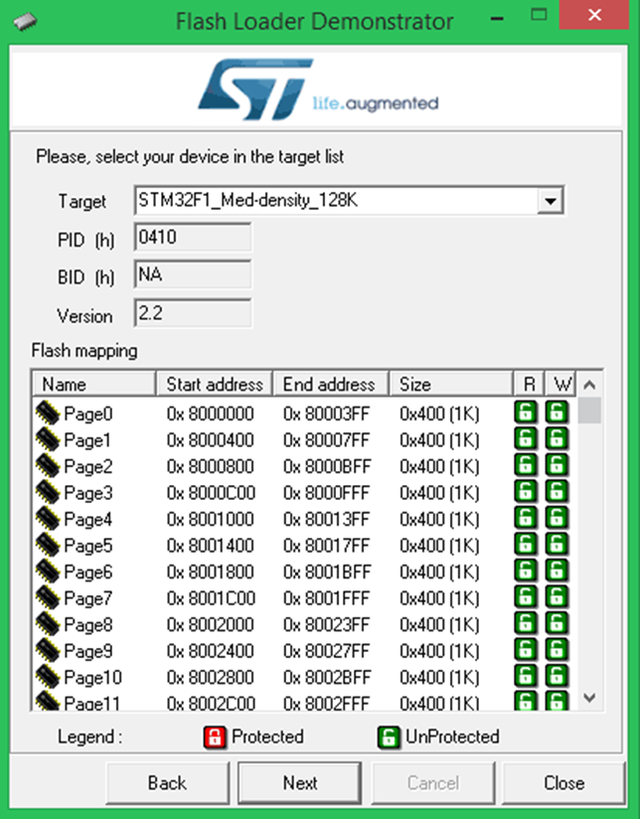This screenshot has width=640, height=819.
Task: Click the ST life.augmented logo
Action: point(318,89)
